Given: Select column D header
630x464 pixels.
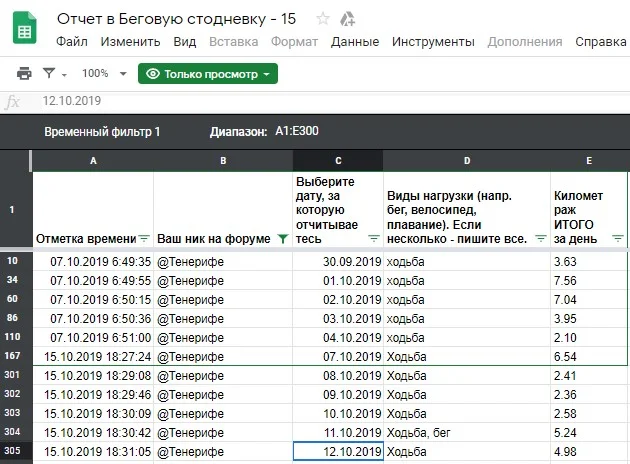Looking at the screenshot, I should [x=466, y=161].
